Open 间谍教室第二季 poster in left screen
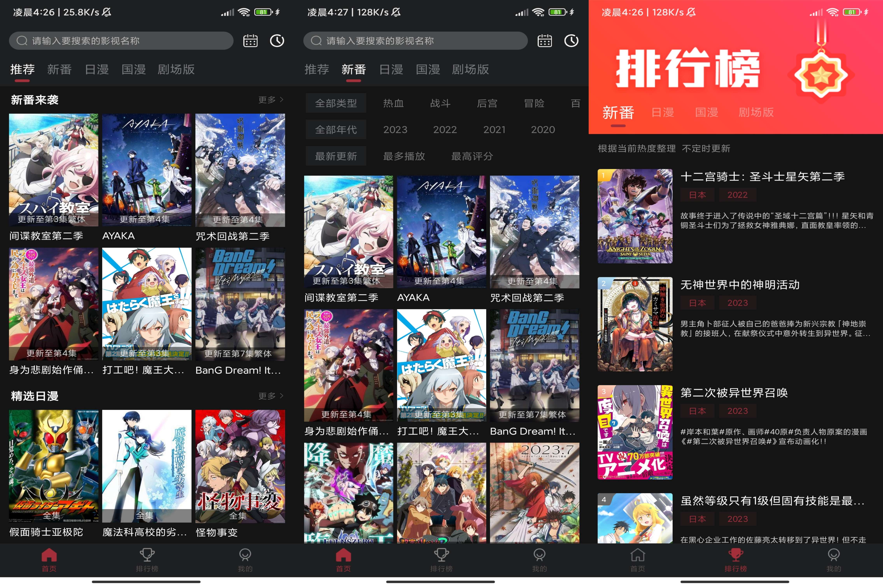 (x=54, y=170)
